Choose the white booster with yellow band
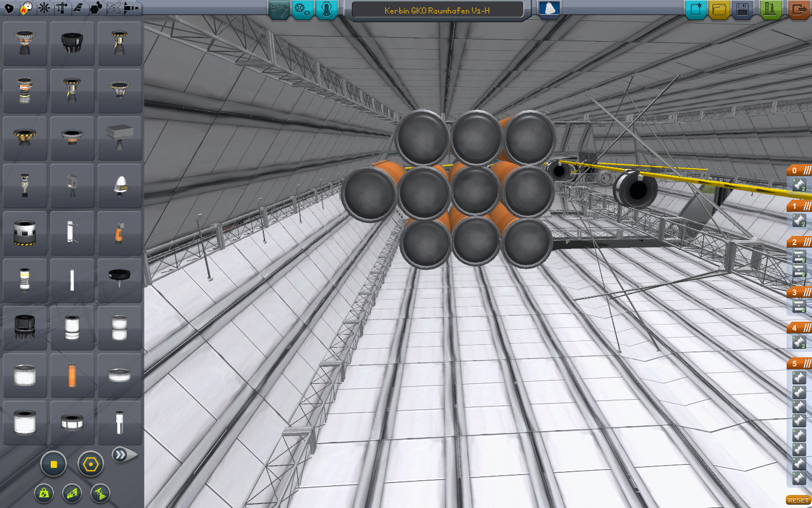 [25, 281]
